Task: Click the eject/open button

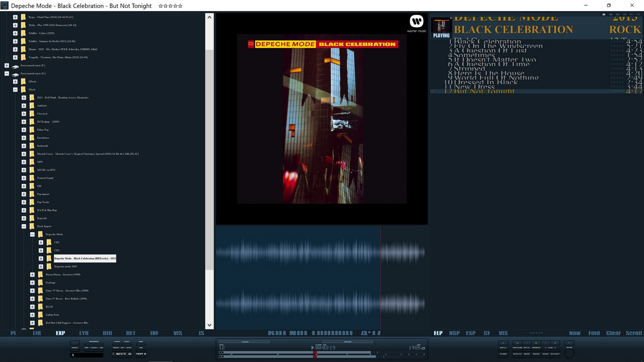Action: (503, 343)
